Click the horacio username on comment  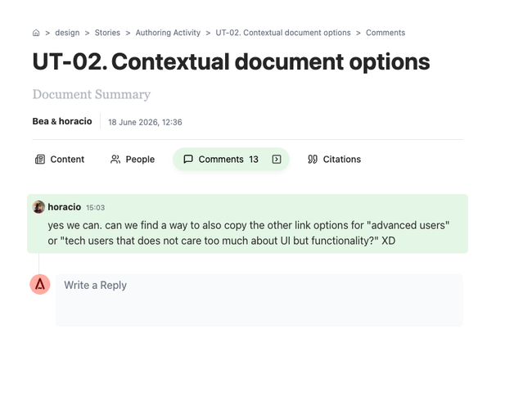coord(64,207)
